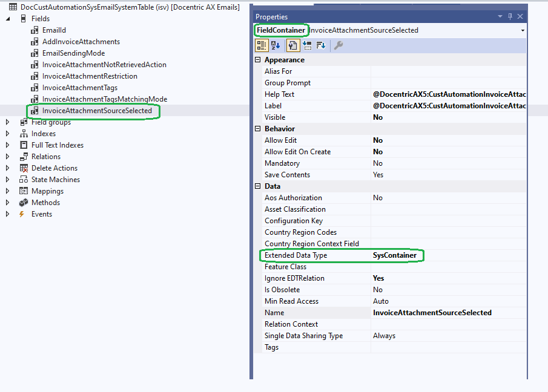
Task: Select the InvoiceAttachmentTags field
Action: coord(79,88)
